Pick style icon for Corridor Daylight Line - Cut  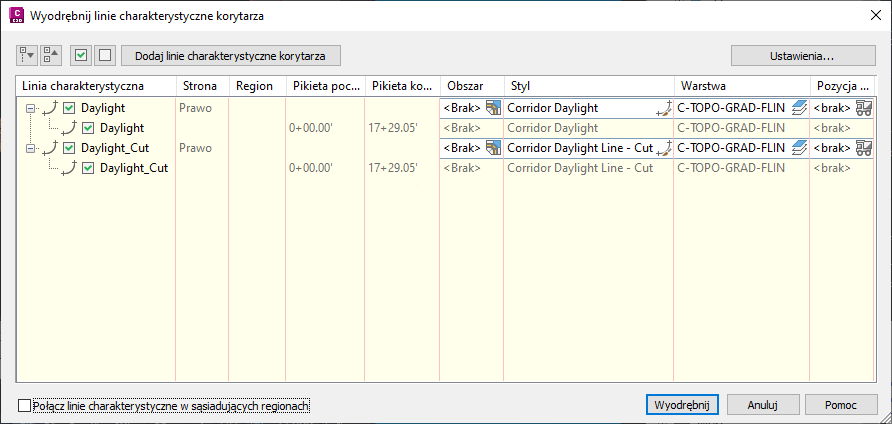coord(663,148)
